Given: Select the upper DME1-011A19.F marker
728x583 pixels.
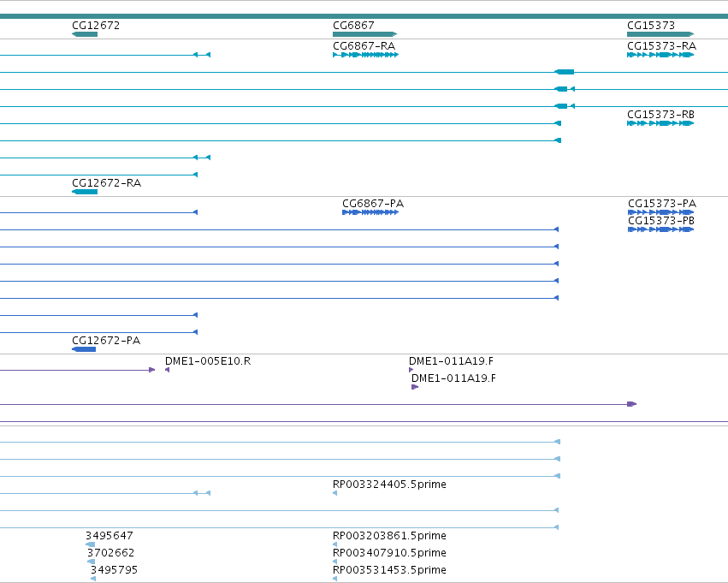Looking at the screenshot, I should coord(411,370).
